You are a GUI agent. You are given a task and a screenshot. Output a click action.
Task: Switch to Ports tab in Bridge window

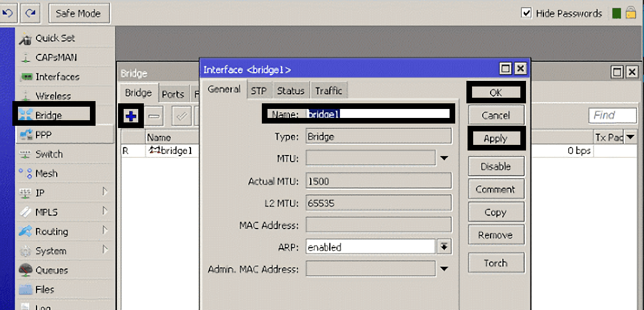[x=173, y=94]
